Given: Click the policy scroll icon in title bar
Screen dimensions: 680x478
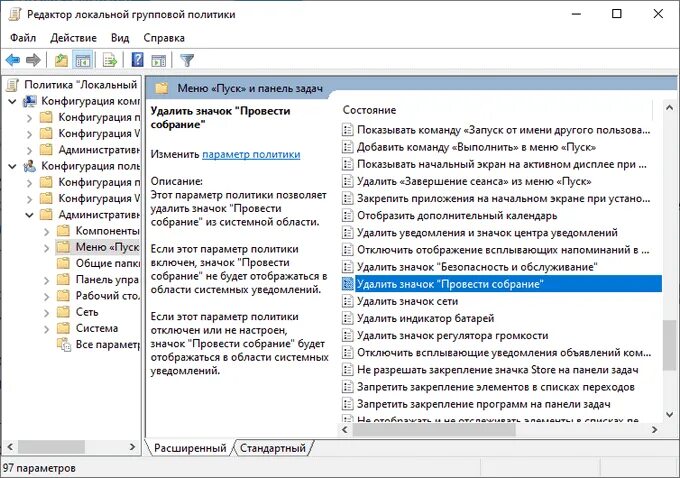Looking at the screenshot, I should pos(14,14).
